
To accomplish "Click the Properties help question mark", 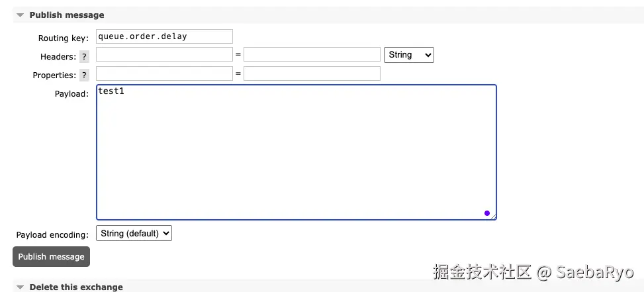I will [84, 75].
